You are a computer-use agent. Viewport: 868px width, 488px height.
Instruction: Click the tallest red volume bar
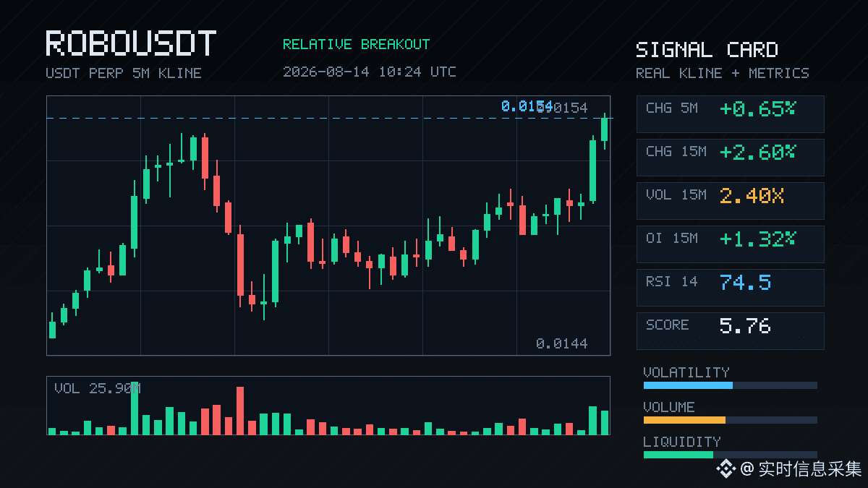240,411
